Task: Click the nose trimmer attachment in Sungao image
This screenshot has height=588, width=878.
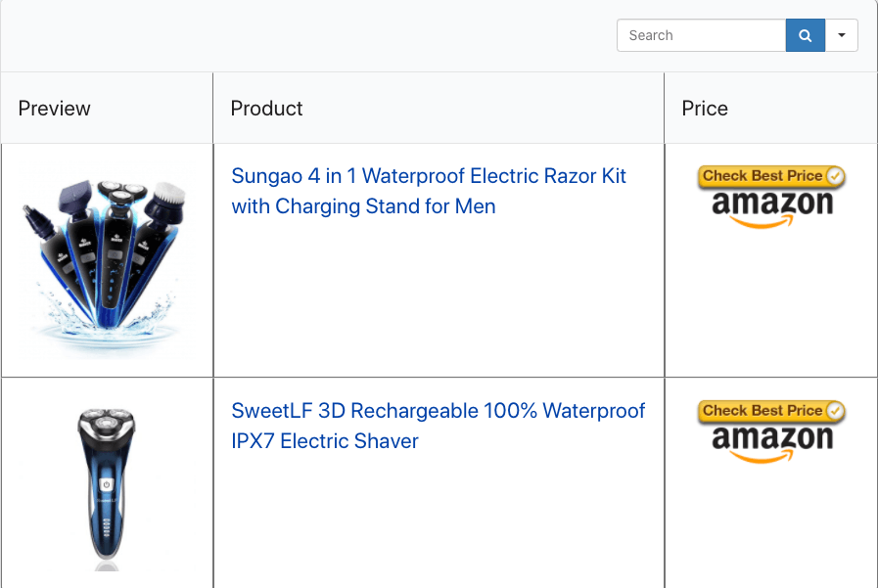Action: point(34,217)
